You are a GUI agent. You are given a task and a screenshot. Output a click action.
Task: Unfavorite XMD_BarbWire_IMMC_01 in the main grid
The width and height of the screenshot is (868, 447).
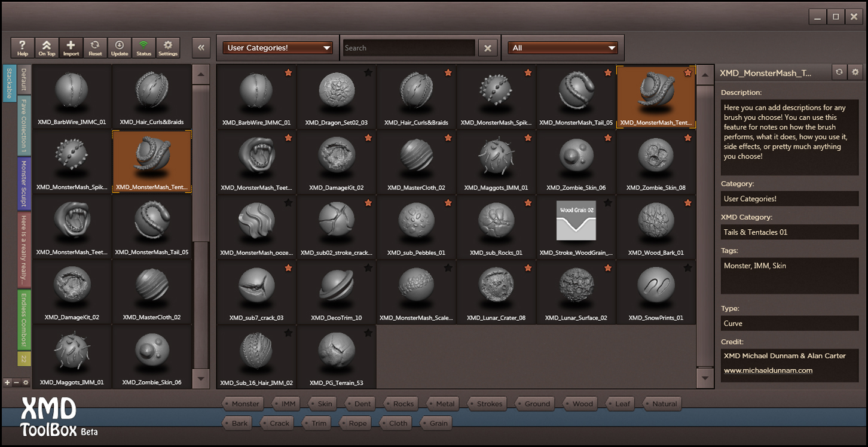pyautogui.click(x=288, y=73)
